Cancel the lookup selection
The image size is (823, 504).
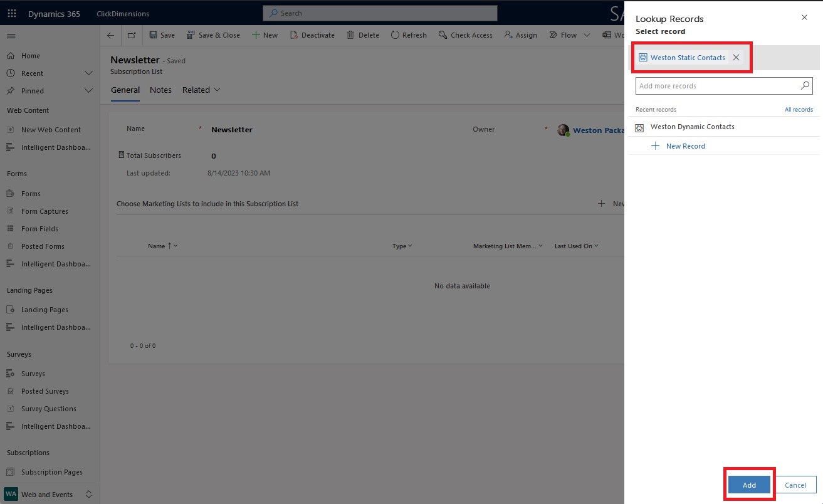795,485
